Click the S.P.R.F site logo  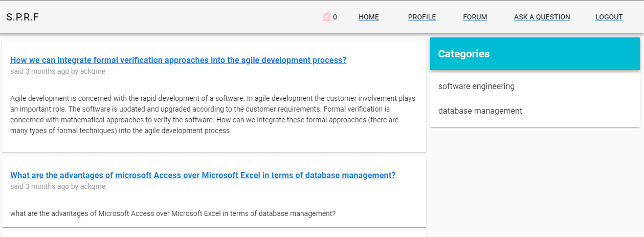coord(23,17)
